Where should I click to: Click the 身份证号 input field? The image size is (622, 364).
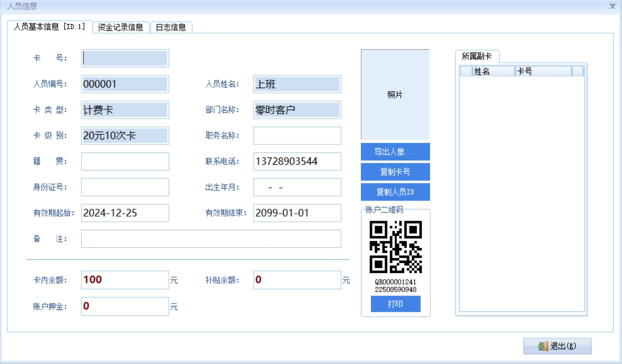click(125, 187)
